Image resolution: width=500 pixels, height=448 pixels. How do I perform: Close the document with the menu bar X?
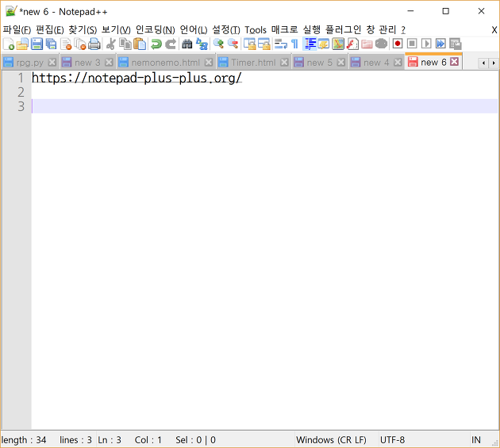[x=494, y=30]
